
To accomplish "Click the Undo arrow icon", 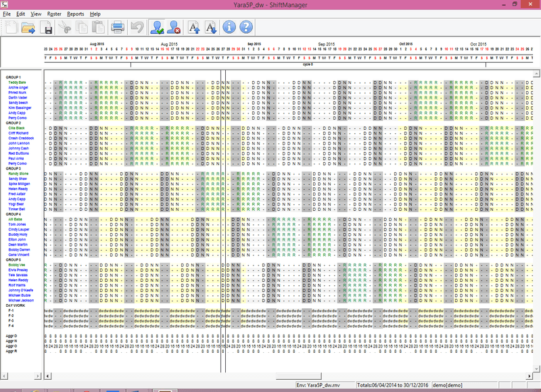I will (x=137, y=27).
